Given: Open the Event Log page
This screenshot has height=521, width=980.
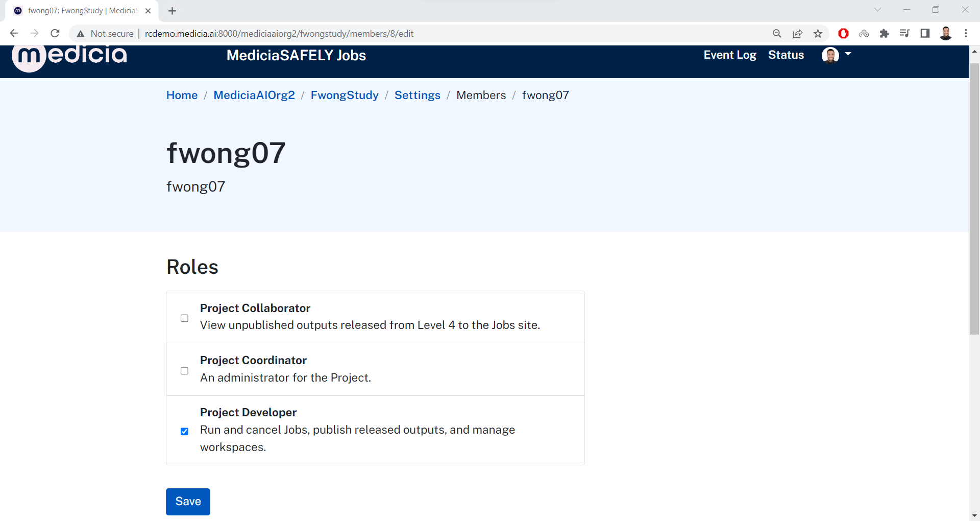Looking at the screenshot, I should coord(730,55).
